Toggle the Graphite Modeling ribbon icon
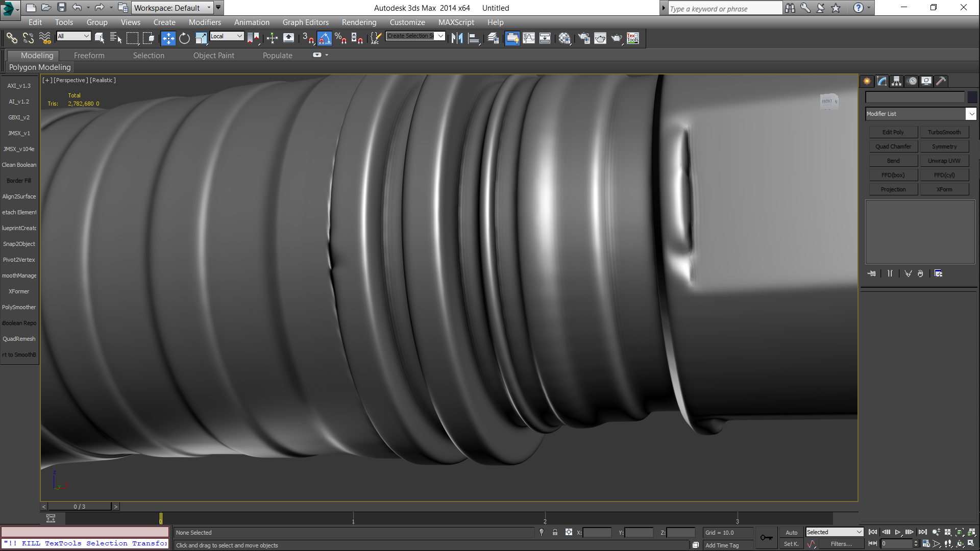This screenshot has height=551, width=980. pyautogui.click(x=512, y=38)
